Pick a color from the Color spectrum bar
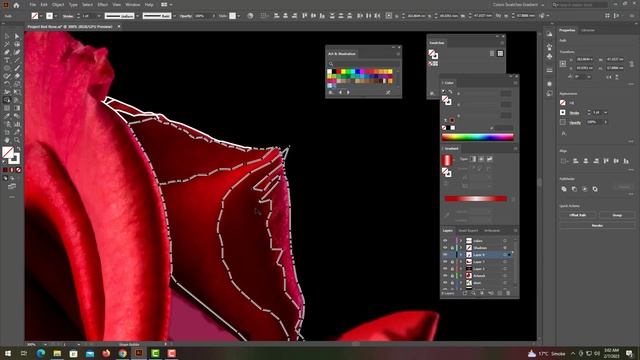The width and height of the screenshot is (640, 360). [478, 137]
